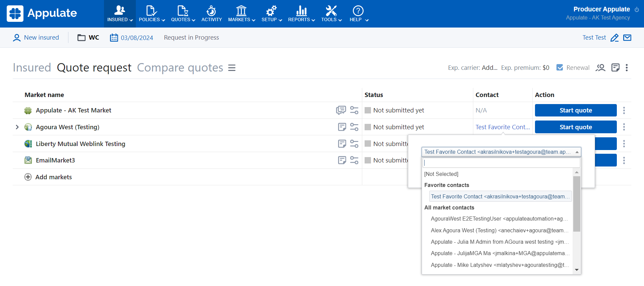Open settings sliders for Agoura West (Testing)

[x=354, y=127]
